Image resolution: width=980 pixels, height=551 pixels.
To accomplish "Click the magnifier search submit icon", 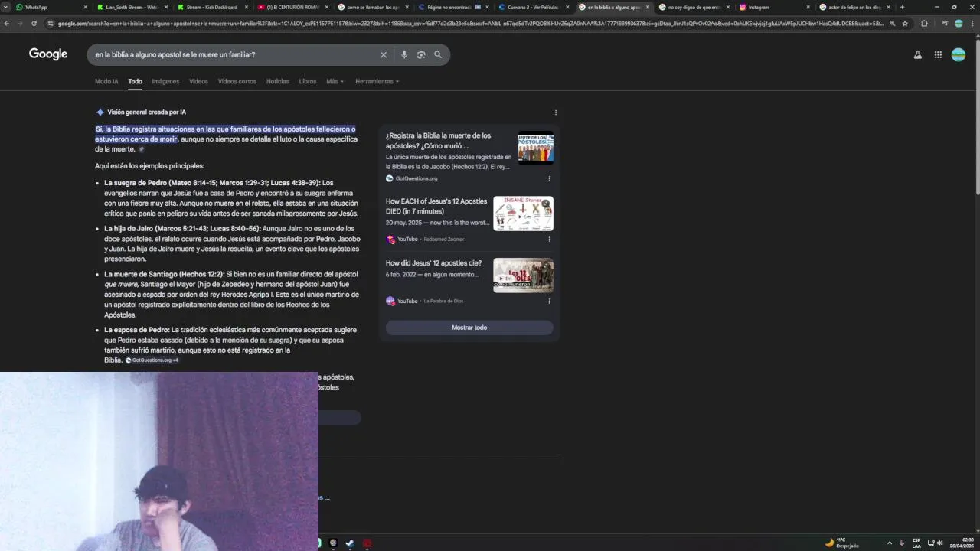I will click(x=438, y=55).
